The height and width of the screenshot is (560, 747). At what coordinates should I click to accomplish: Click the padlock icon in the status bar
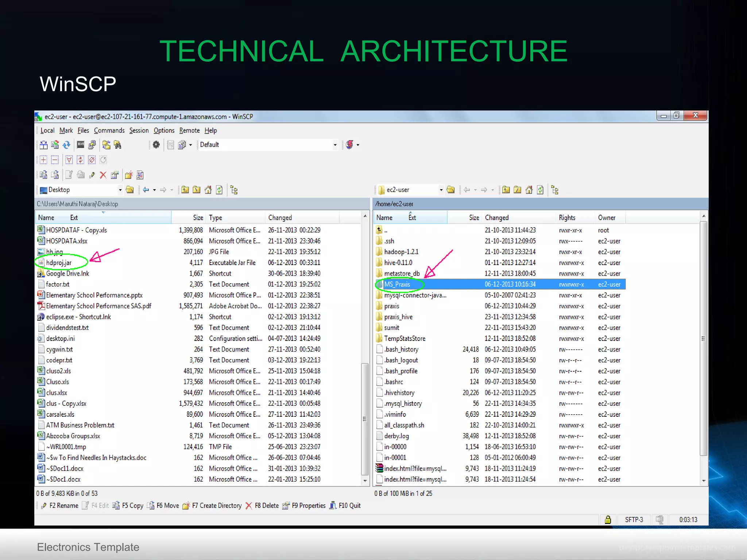tap(608, 520)
